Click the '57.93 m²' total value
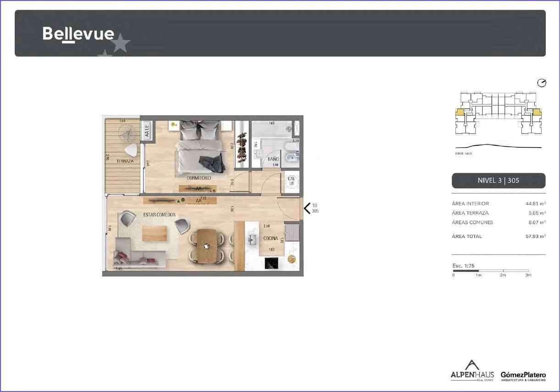560x392 pixels. point(536,237)
